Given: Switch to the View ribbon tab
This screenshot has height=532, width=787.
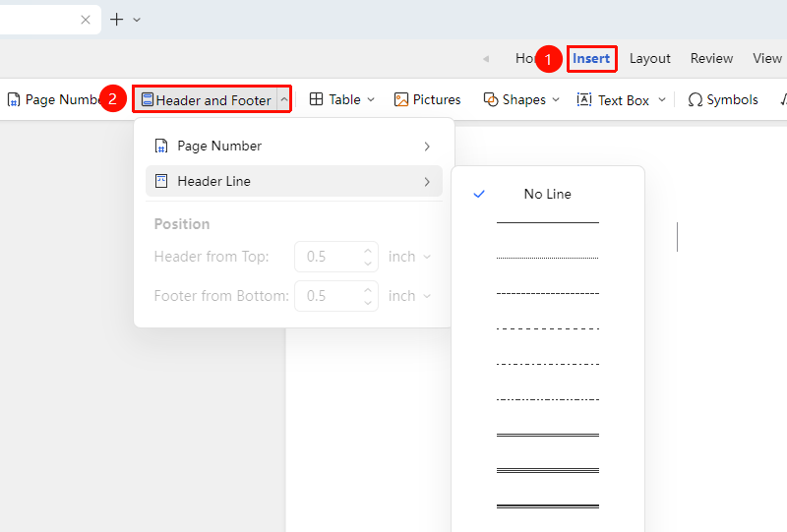Looking at the screenshot, I should (x=767, y=59).
